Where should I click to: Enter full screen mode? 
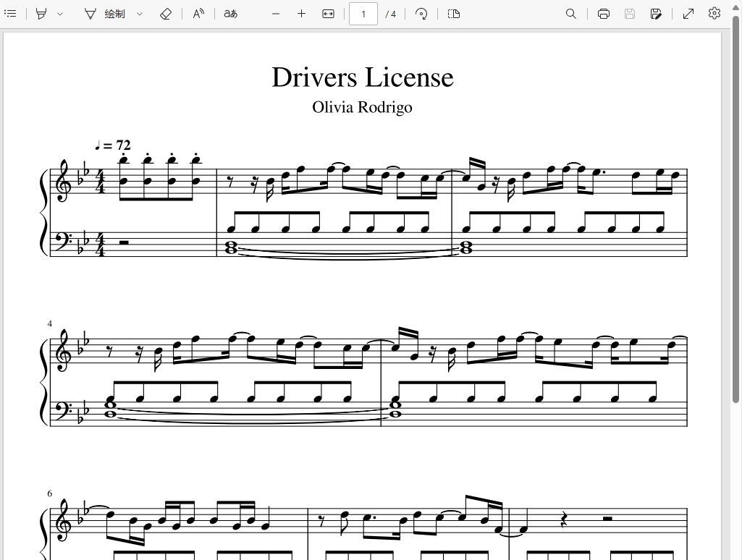tap(688, 14)
